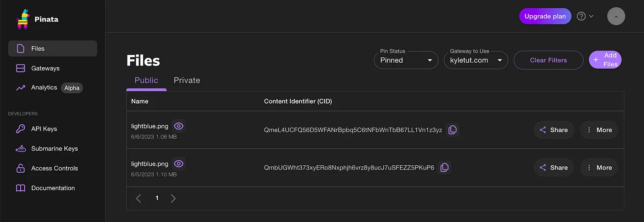Copy CID of the 6/5/2023 lightblue.png
The width and height of the screenshot is (644, 222).
[444, 168]
